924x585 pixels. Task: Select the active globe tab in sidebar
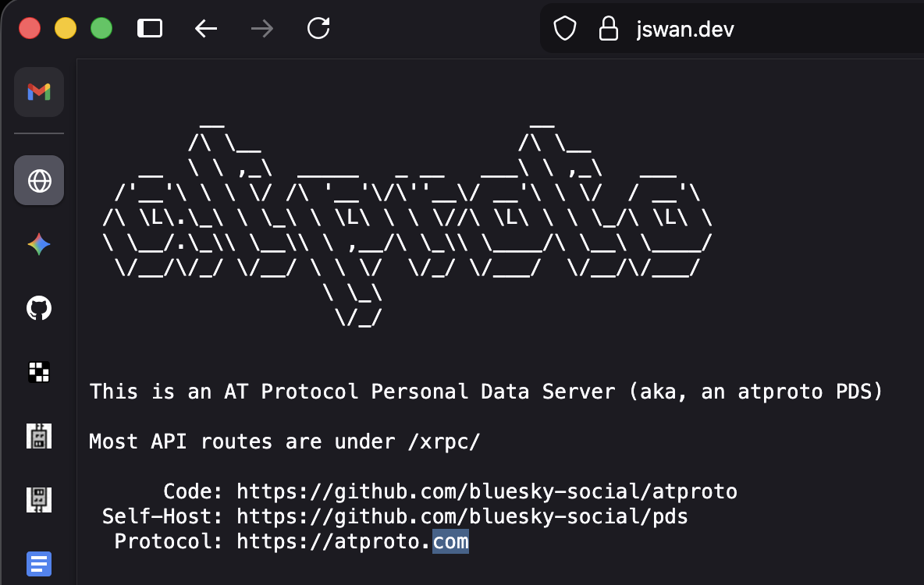39,180
